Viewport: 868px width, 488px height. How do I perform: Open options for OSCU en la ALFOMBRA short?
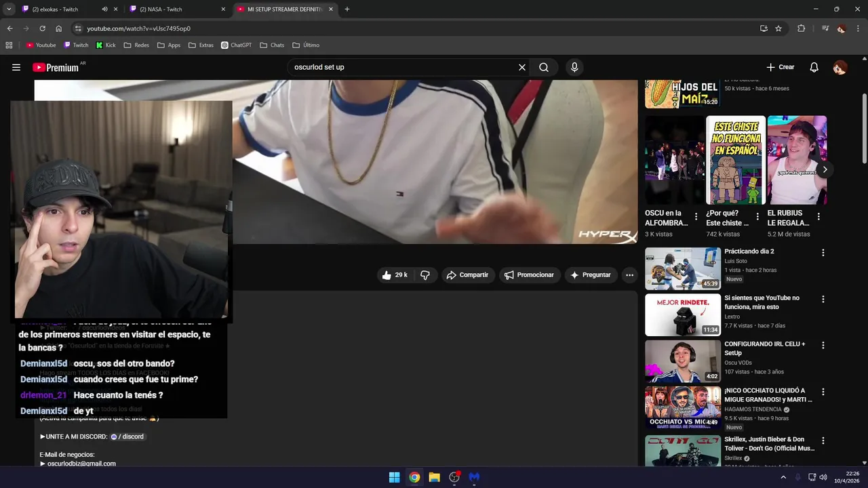coord(696,217)
